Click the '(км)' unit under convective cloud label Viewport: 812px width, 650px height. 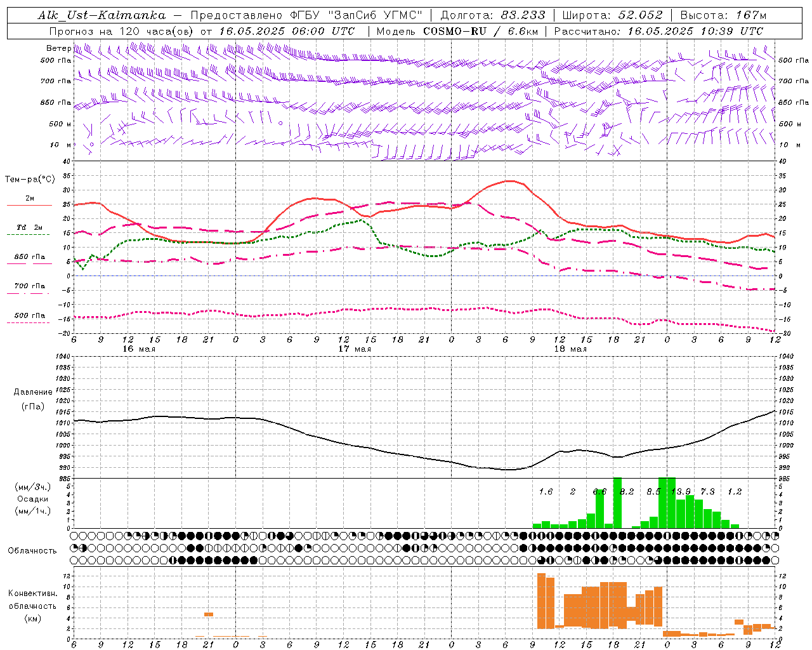[x=32, y=618]
